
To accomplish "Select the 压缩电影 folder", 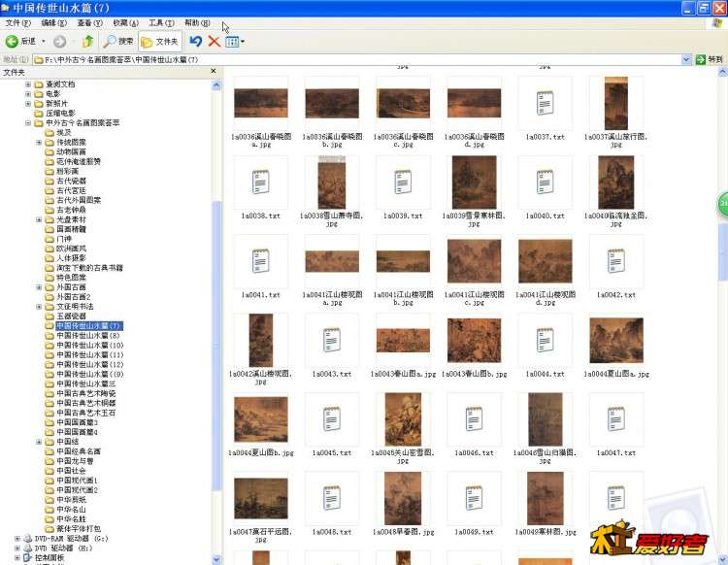I will tap(60, 114).
